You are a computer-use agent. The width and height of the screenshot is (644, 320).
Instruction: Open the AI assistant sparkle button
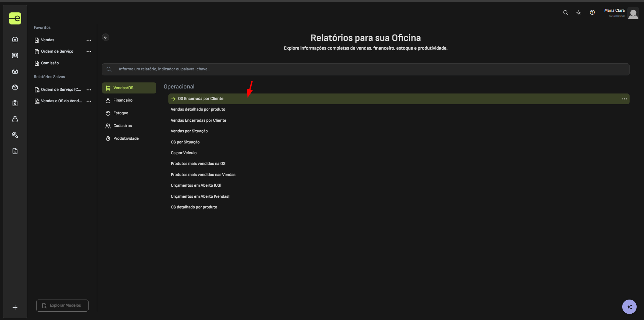coord(629,307)
